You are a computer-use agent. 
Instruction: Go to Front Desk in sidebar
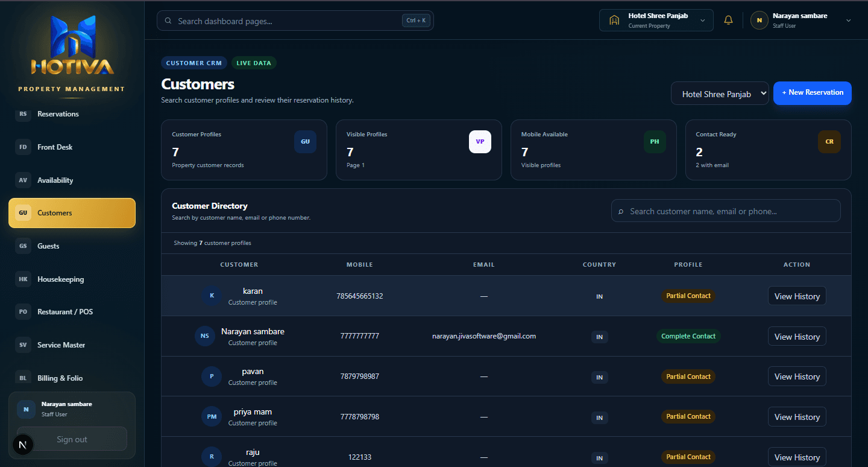[x=72, y=147]
